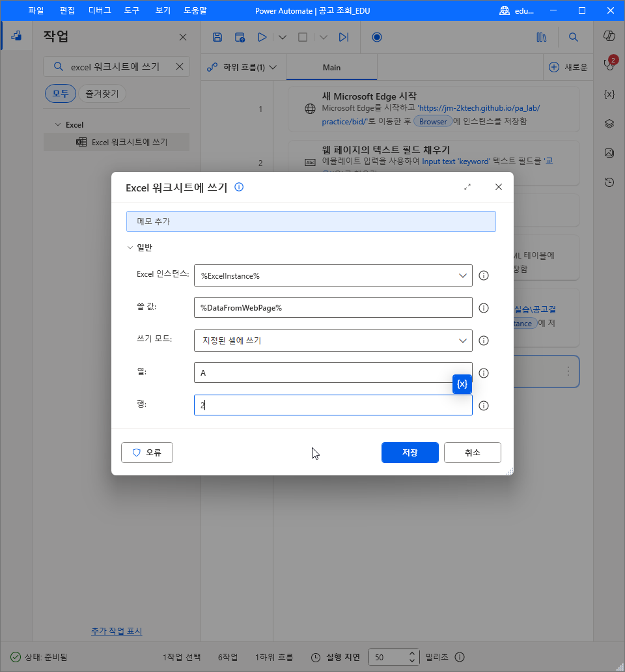Open the Assets library icon
625x672 pixels.
coord(542,37)
